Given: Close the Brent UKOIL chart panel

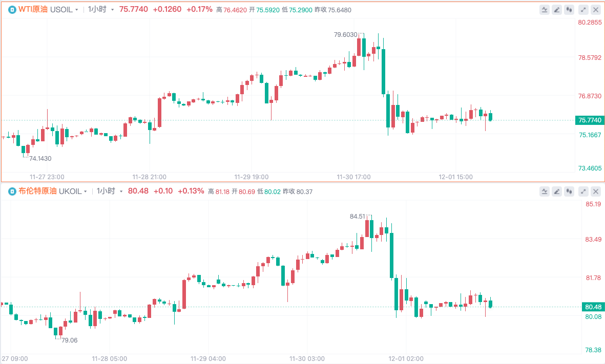Looking at the screenshot, I should point(596,191).
